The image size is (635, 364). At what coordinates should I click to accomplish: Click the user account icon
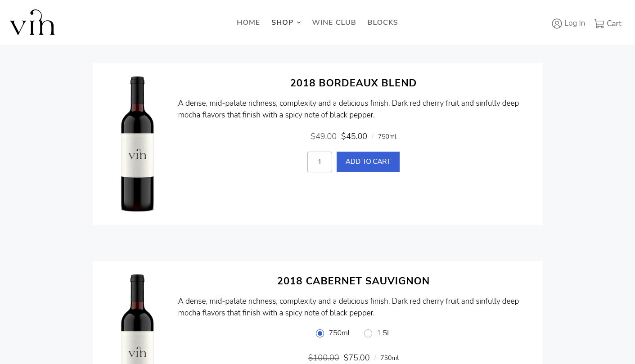click(557, 23)
